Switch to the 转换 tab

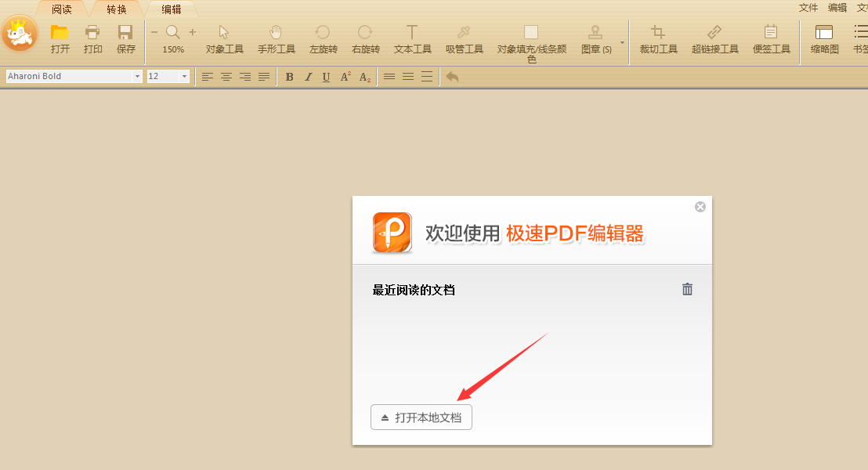point(116,9)
